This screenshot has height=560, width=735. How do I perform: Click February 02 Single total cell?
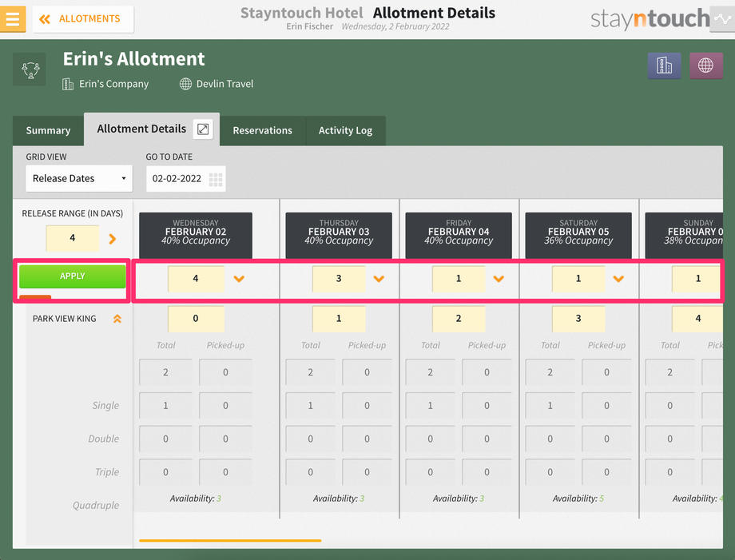click(x=165, y=405)
